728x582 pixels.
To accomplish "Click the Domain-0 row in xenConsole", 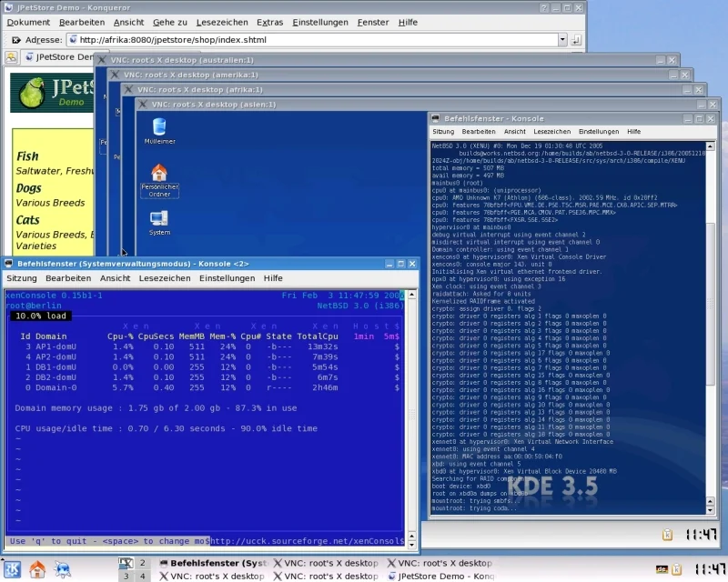I will click(204, 387).
